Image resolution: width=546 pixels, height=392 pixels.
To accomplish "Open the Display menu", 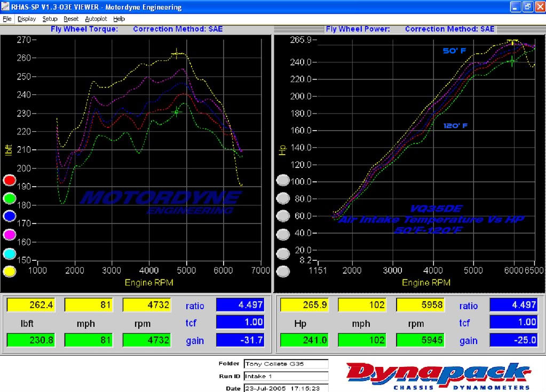I will tap(27, 19).
